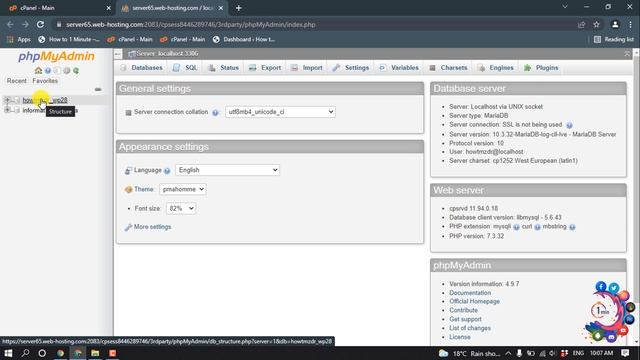This screenshot has height=360, width=640.
Task: Click help icon next to Language label
Action: [x=167, y=171]
